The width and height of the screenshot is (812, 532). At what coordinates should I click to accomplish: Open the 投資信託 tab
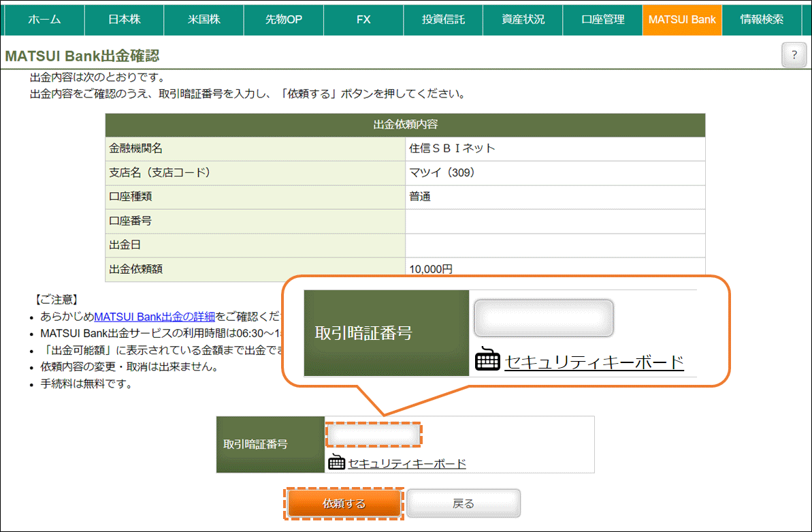(443, 20)
